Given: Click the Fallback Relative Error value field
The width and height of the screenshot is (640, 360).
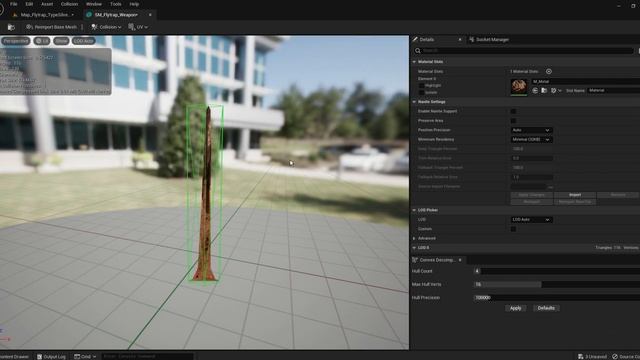Looking at the screenshot, I should point(531,177).
